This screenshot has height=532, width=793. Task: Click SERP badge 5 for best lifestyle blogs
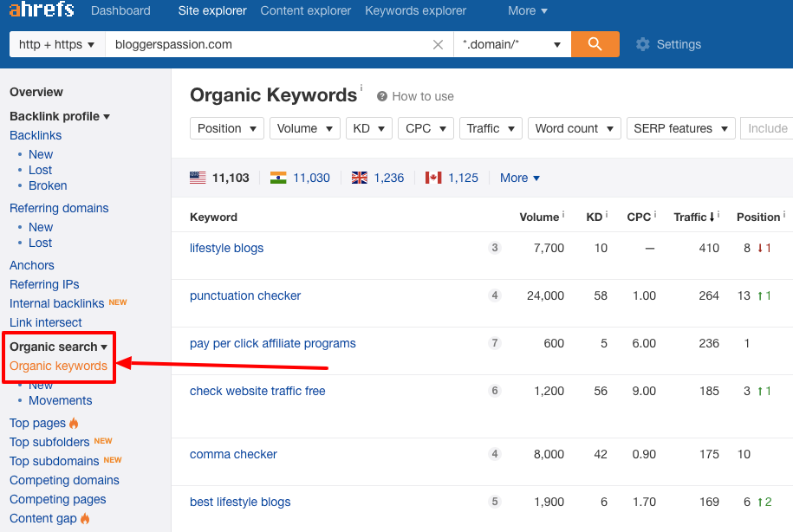click(x=495, y=501)
